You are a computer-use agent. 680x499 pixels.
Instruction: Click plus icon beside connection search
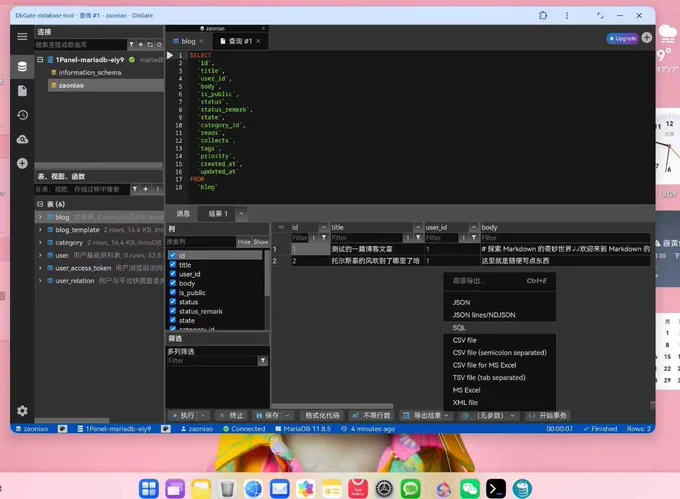click(x=141, y=44)
